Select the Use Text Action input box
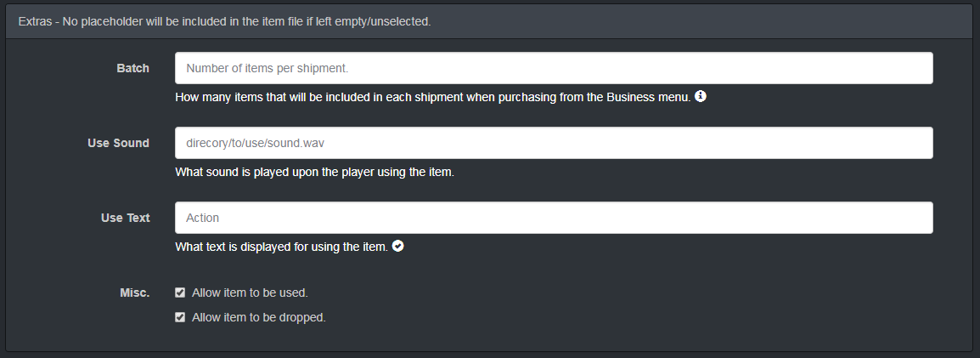This screenshot has height=358, width=980. tap(554, 218)
